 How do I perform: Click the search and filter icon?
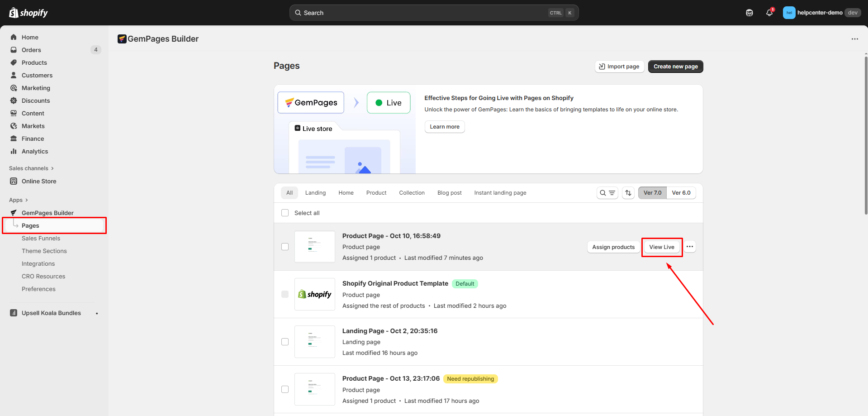click(x=607, y=193)
